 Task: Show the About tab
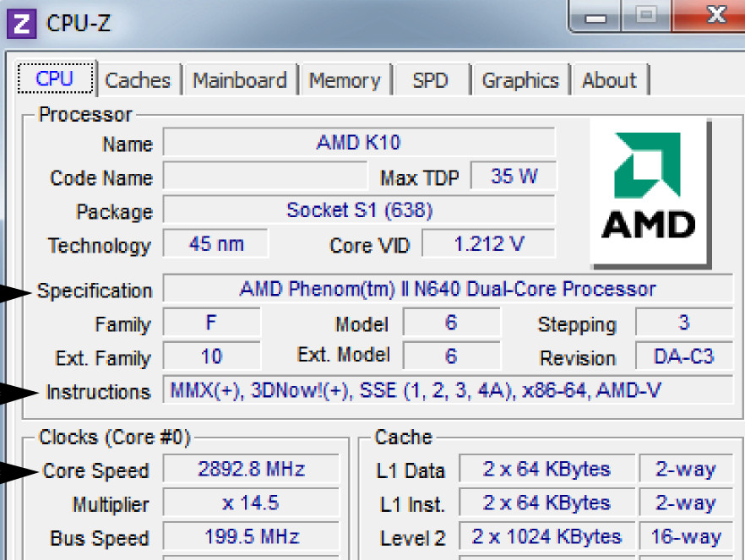pyautogui.click(x=609, y=81)
